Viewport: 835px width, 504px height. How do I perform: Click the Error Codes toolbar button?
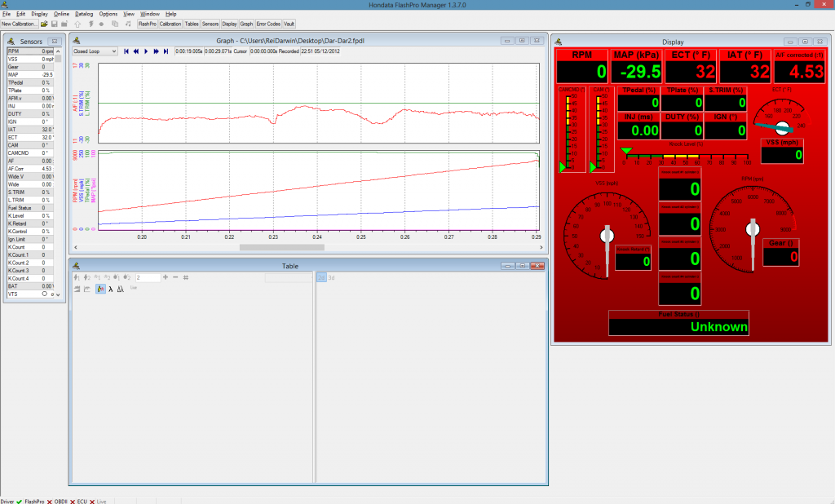[x=268, y=24]
